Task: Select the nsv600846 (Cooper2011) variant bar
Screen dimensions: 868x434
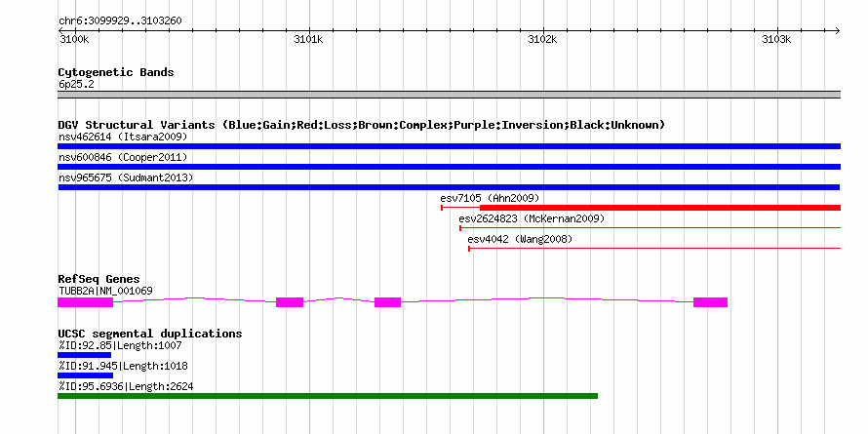Action: (x=449, y=167)
